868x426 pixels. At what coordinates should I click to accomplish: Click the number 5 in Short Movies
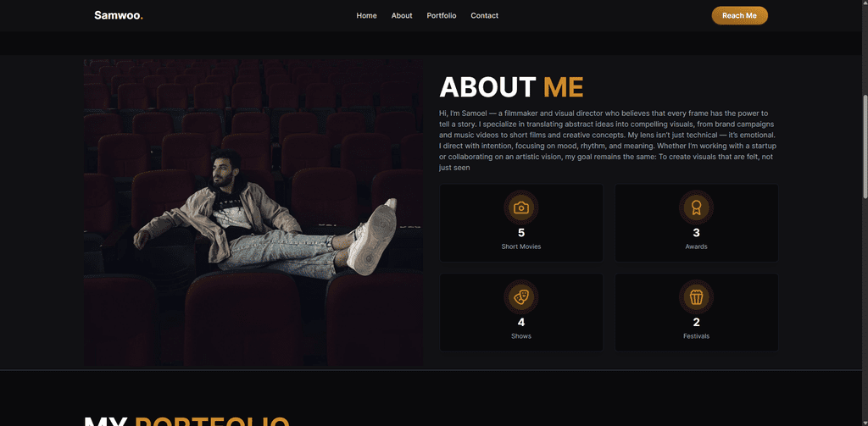click(x=521, y=233)
